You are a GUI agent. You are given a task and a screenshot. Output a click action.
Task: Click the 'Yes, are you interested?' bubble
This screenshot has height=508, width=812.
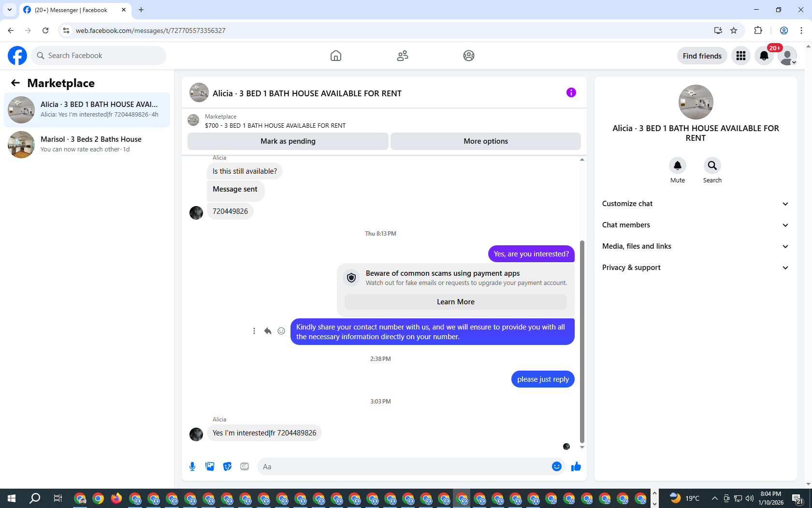point(531,254)
